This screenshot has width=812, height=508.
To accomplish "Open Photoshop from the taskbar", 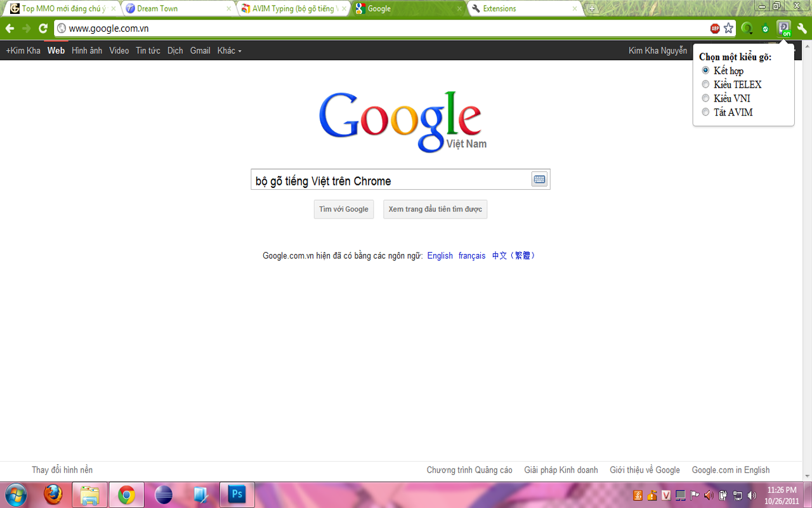I will tap(237, 494).
